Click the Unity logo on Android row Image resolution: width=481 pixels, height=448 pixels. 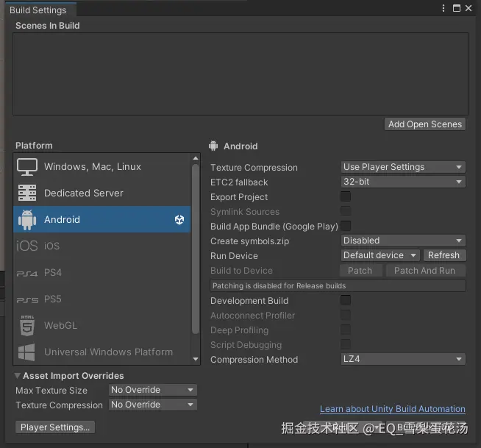click(179, 220)
